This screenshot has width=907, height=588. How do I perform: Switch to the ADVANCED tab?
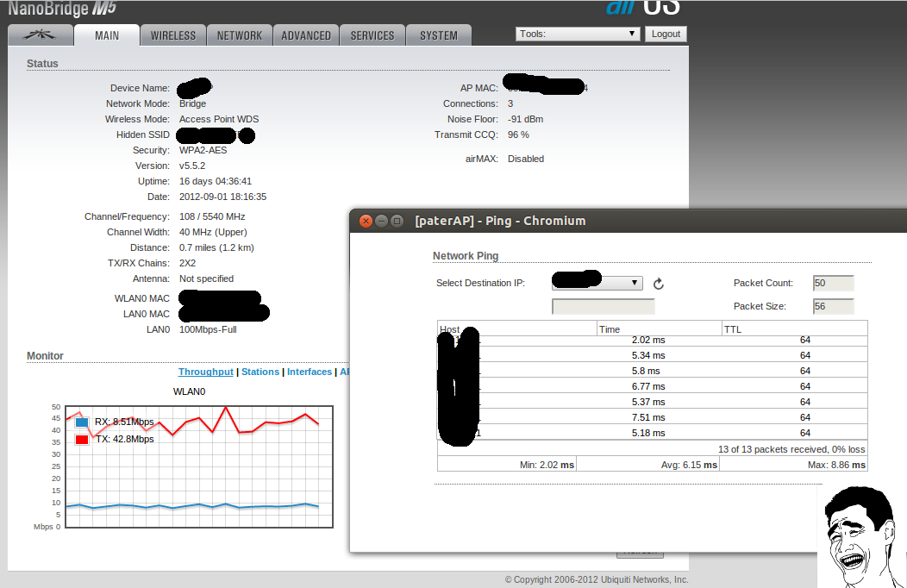click(x=306, y=35)
